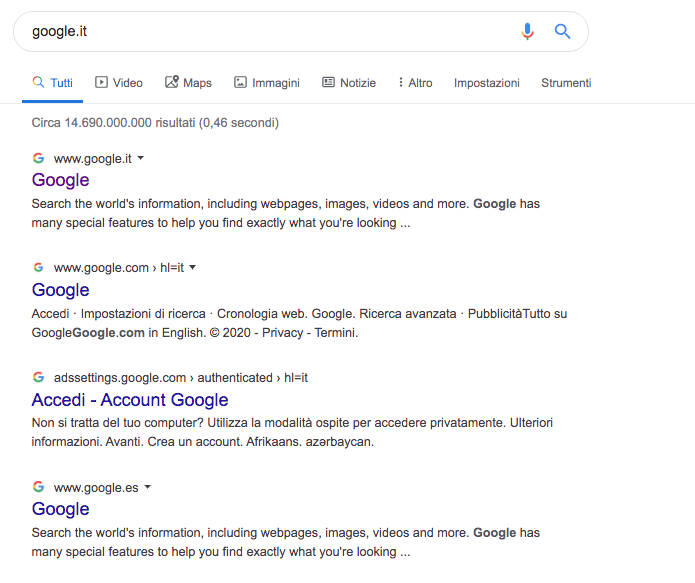
Task: Switch to the Video tab
Action: (119, 83)
